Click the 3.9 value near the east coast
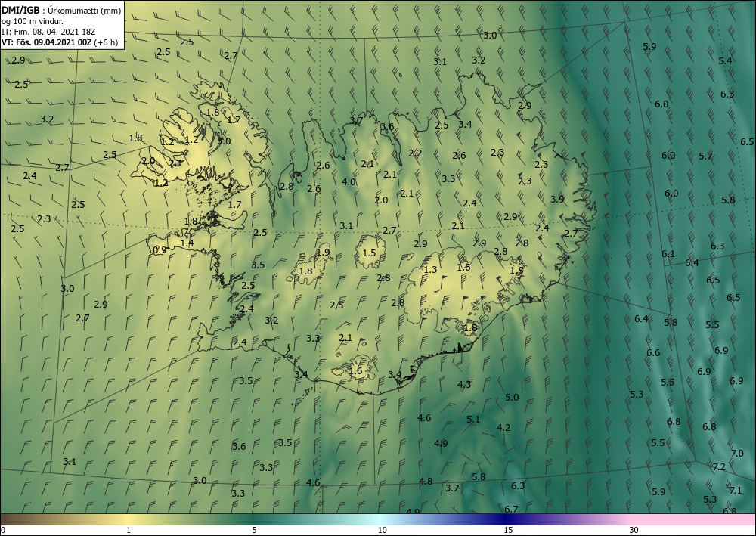Screen dimensions: 756x536 tap(557, 199)
